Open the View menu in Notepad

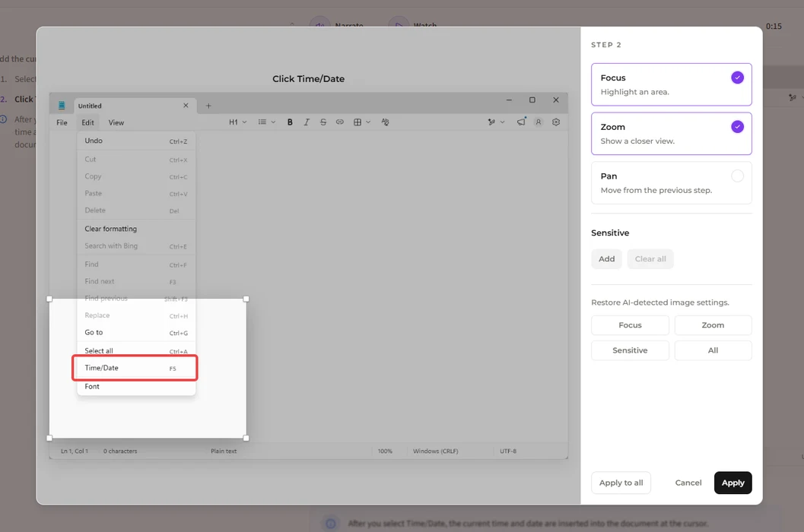pyautogui.click(x=116, y=122)
